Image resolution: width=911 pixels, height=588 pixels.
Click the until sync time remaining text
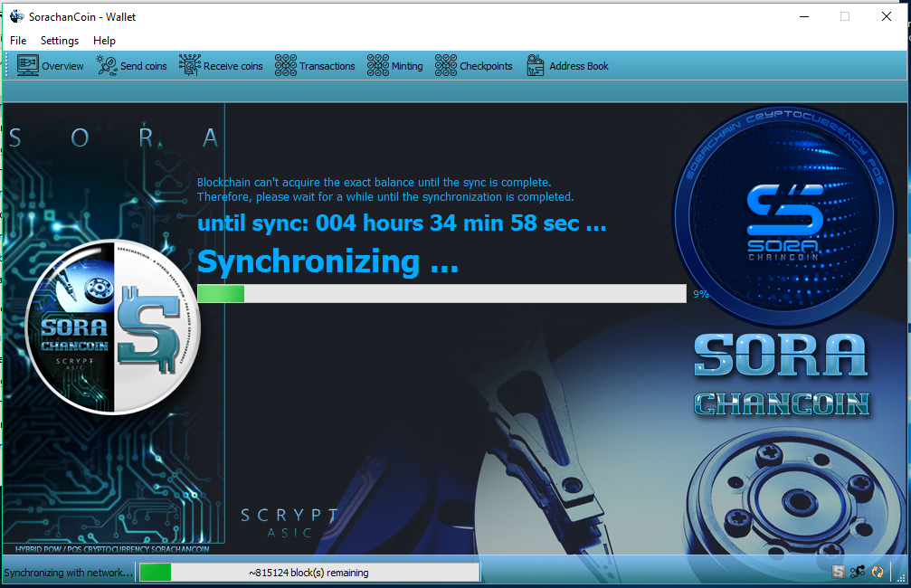point(402,223)
